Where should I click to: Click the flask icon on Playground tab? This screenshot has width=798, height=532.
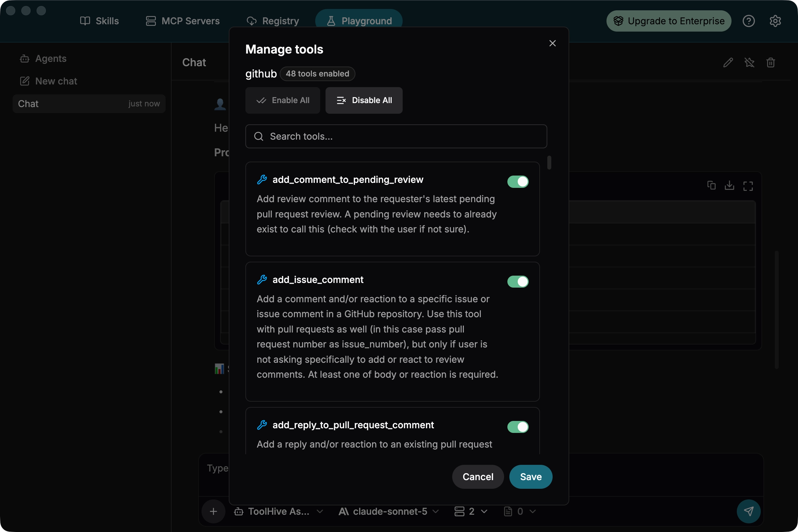point(331,21)
